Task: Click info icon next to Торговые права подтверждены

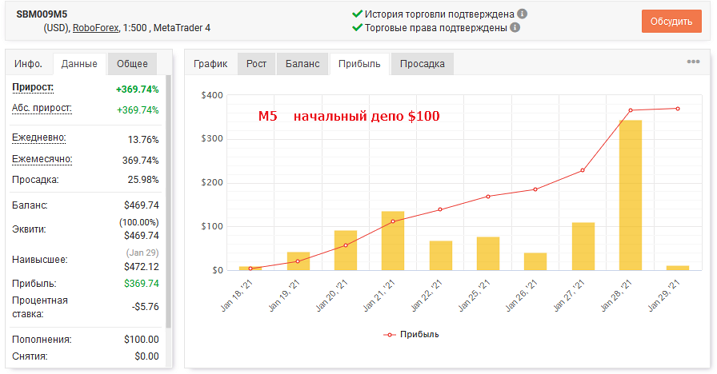Action: (x=515, y=28)
